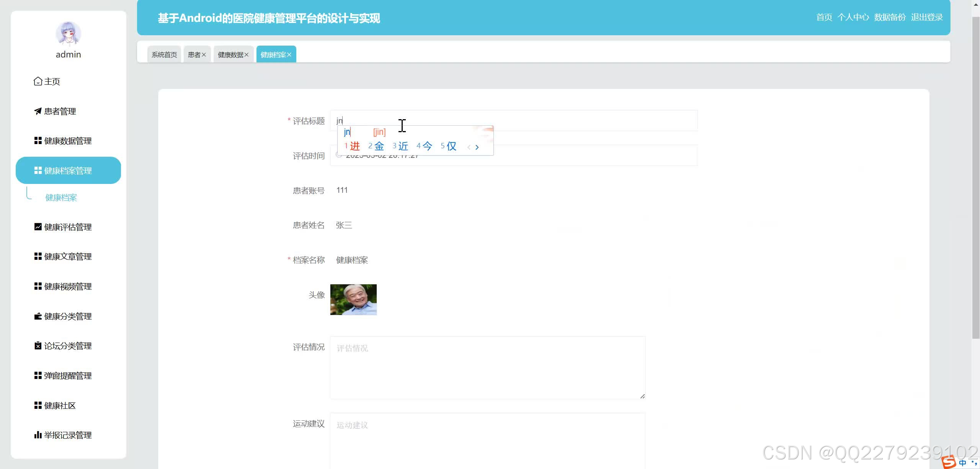980x469 pixels.
Task: Click the clipboard icon for 论坛分类管理
Action: tap(38, 346)
